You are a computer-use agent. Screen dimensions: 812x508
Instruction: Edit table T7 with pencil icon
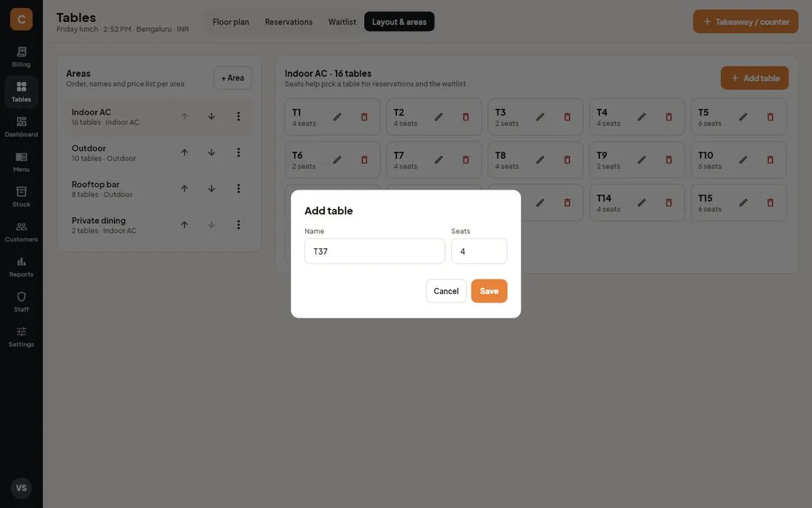[438, 160]
